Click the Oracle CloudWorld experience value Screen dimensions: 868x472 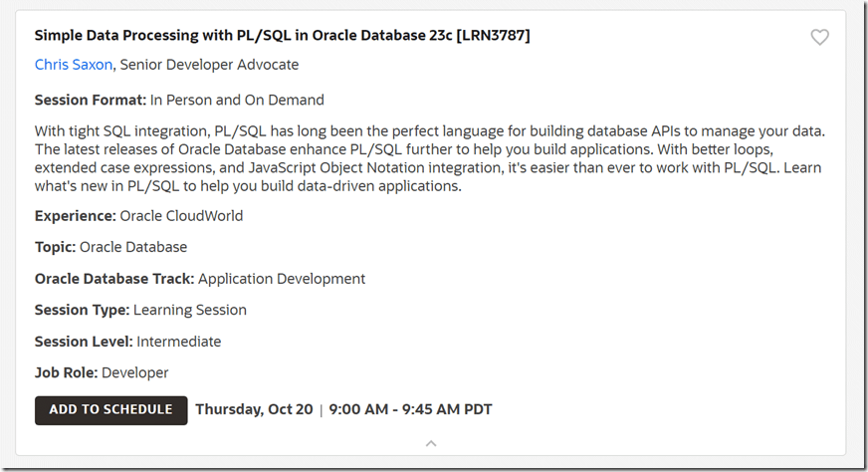181,216
